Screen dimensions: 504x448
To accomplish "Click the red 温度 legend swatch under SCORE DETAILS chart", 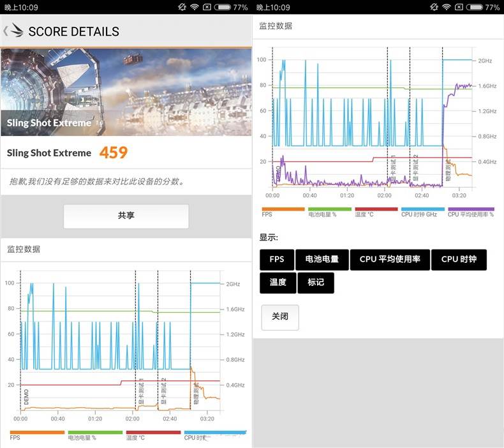I will pyautogui.click(x=153, y=432).
